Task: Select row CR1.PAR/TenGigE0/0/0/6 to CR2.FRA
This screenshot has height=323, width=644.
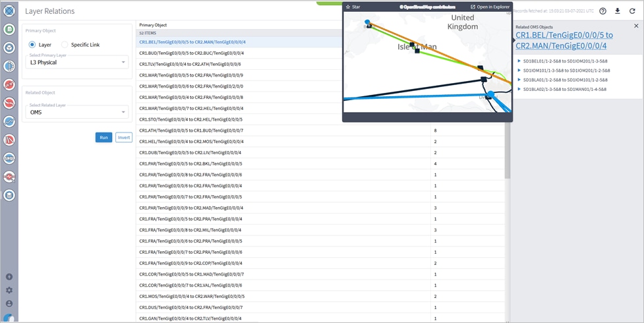Action: click(x=320, y=186)
